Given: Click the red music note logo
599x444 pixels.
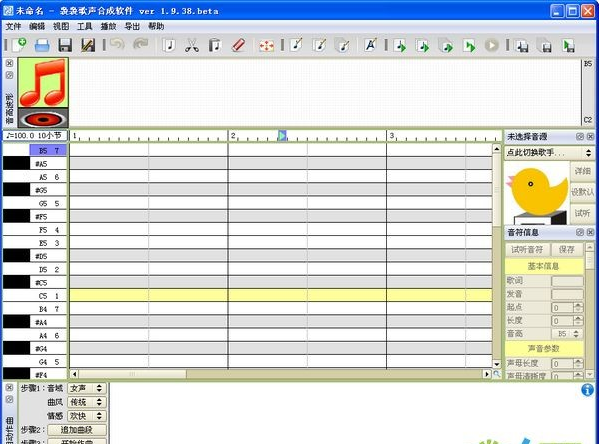Looking at the screenshot, I should coord(43,83).
